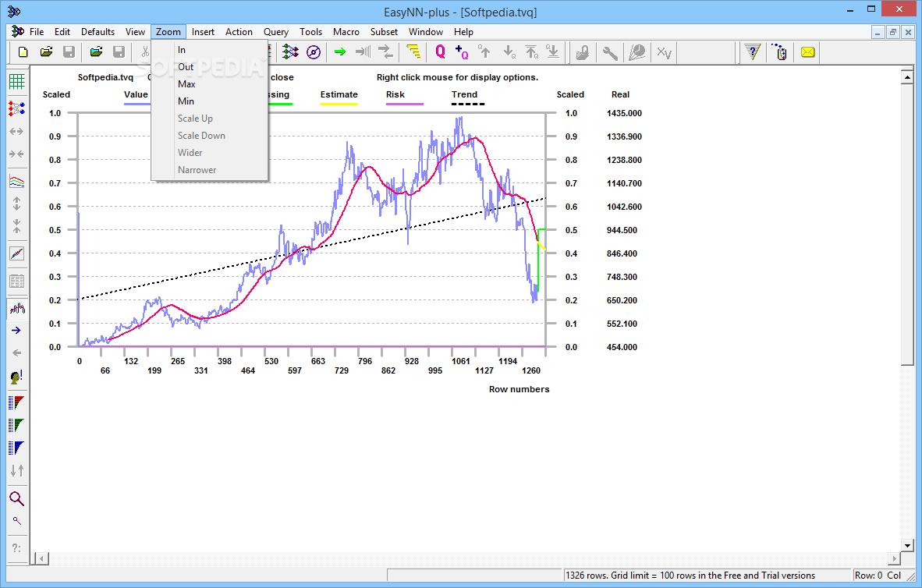Click the vertical scrollbar up arrow

pos(906,76)
